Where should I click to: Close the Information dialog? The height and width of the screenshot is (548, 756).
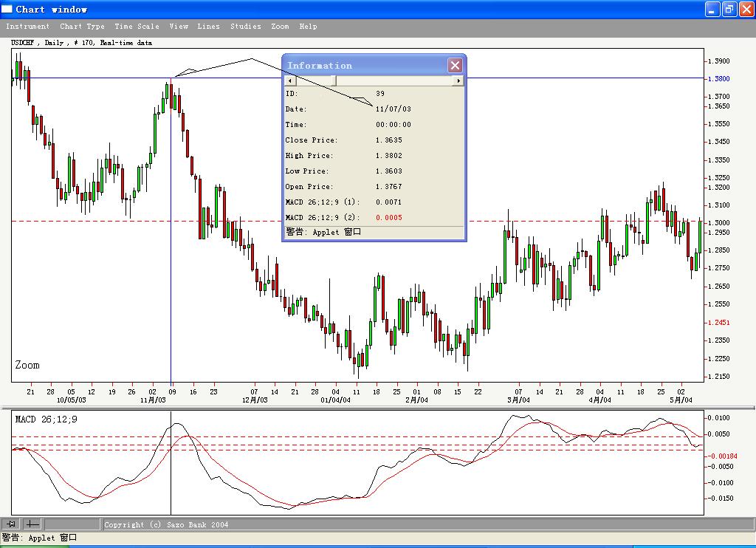click(x=455, y=65)
